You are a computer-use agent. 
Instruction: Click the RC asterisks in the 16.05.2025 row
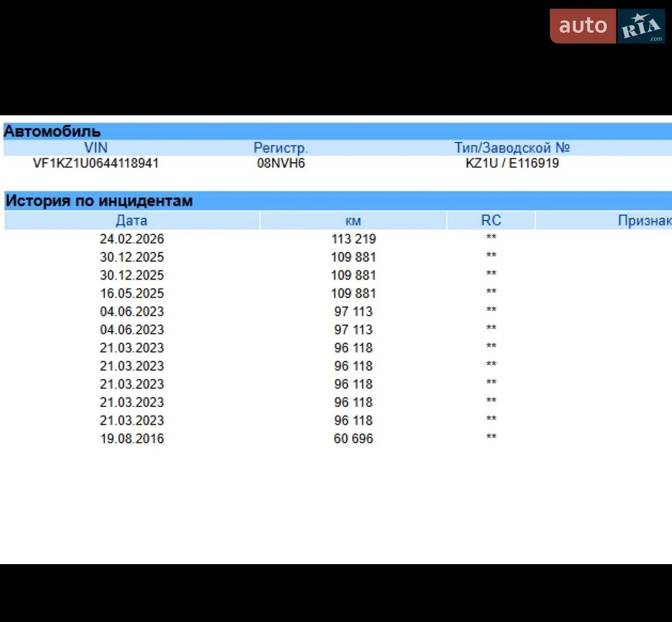tap(491, 291)
